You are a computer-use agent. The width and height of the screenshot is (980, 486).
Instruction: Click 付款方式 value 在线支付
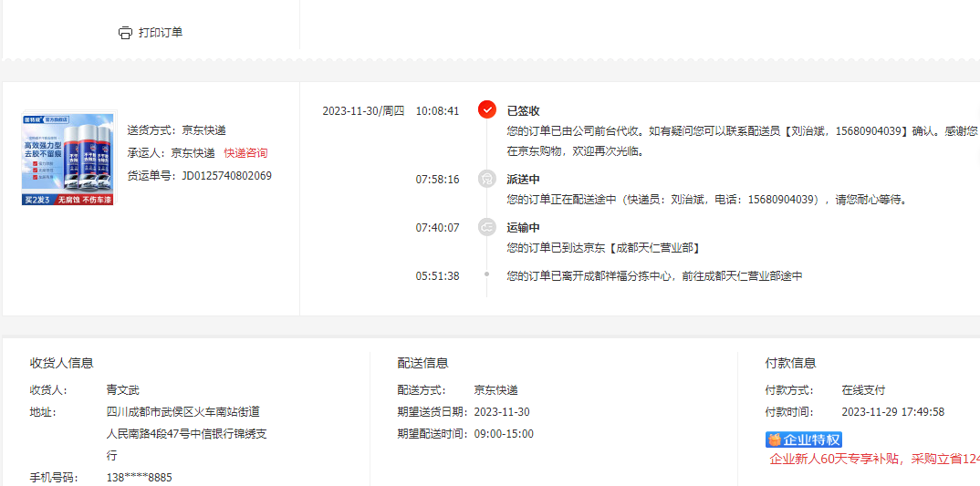tap(864, 390)
